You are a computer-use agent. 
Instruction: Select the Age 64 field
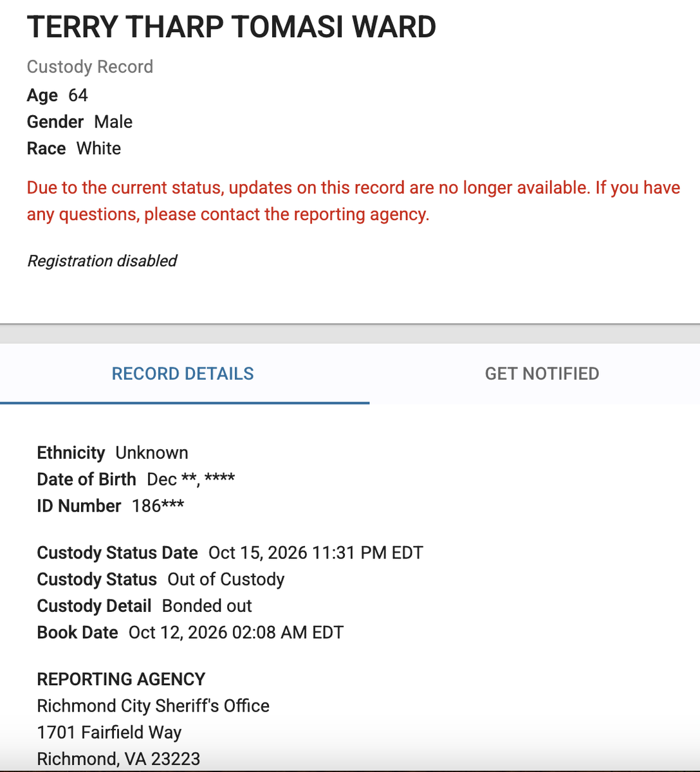click(x=57, y=95)
